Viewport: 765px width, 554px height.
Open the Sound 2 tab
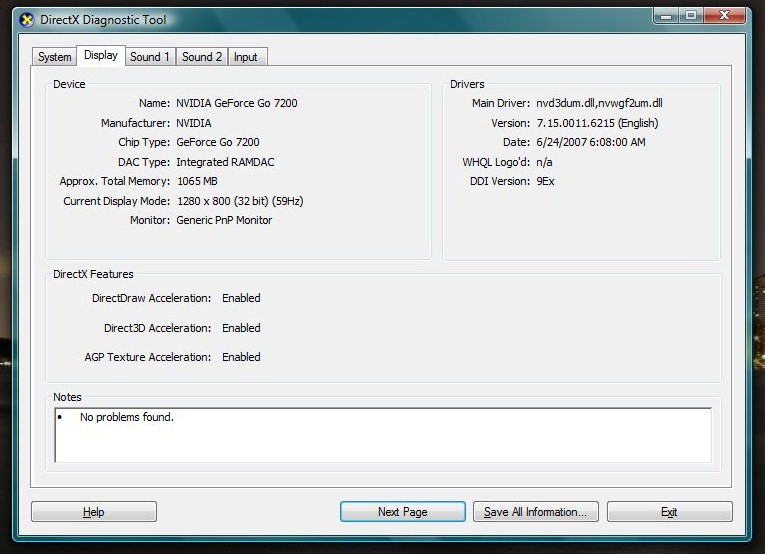(201, 57)
